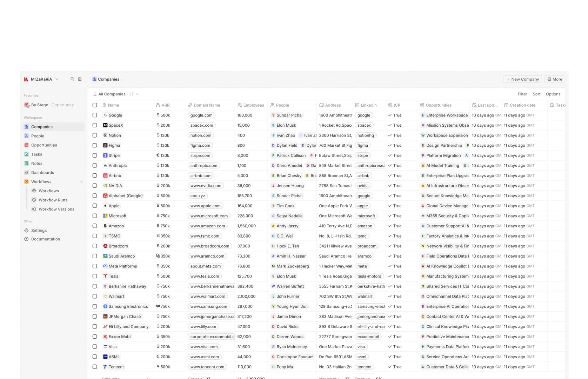This screenshot has width=588, height=379.
Task: Check the Microsoft row checkbox
Action: click(95, 216)
